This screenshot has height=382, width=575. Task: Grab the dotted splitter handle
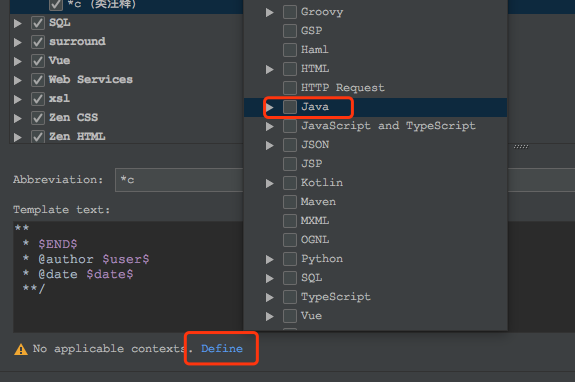(x=521, y=147)
